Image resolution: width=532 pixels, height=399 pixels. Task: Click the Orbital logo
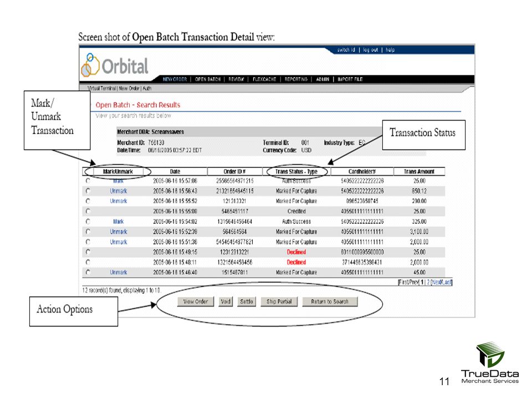[x=115, y=65]
